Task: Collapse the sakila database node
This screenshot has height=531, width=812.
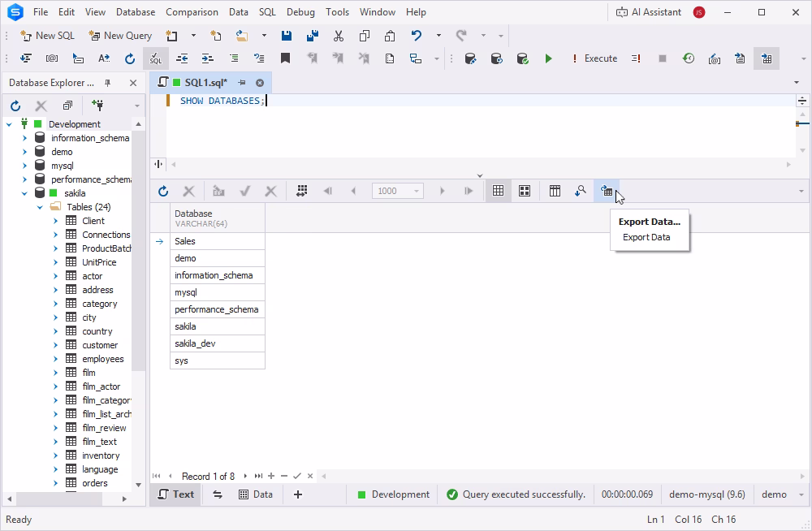Action: [x=25, y=193]
